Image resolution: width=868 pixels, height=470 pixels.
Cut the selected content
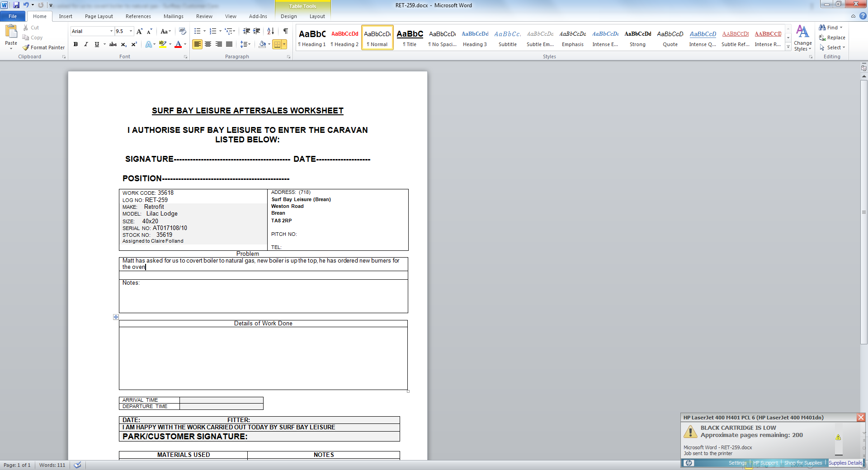click(31, 28)
